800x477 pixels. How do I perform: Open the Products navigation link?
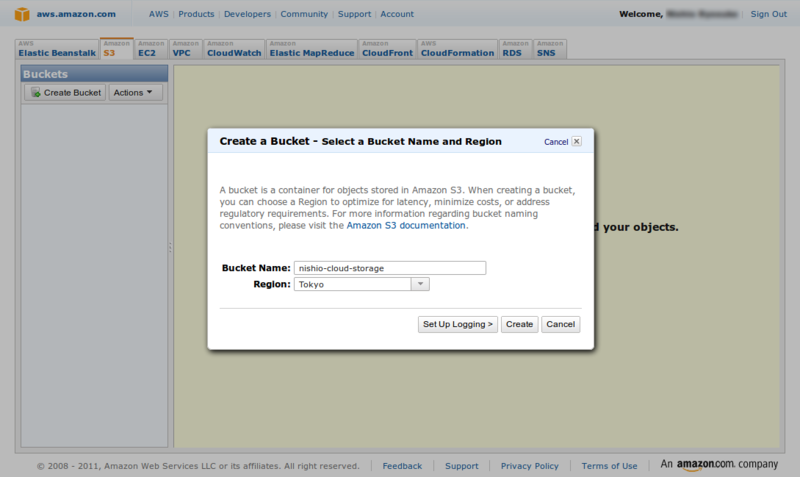click(196, 14)
